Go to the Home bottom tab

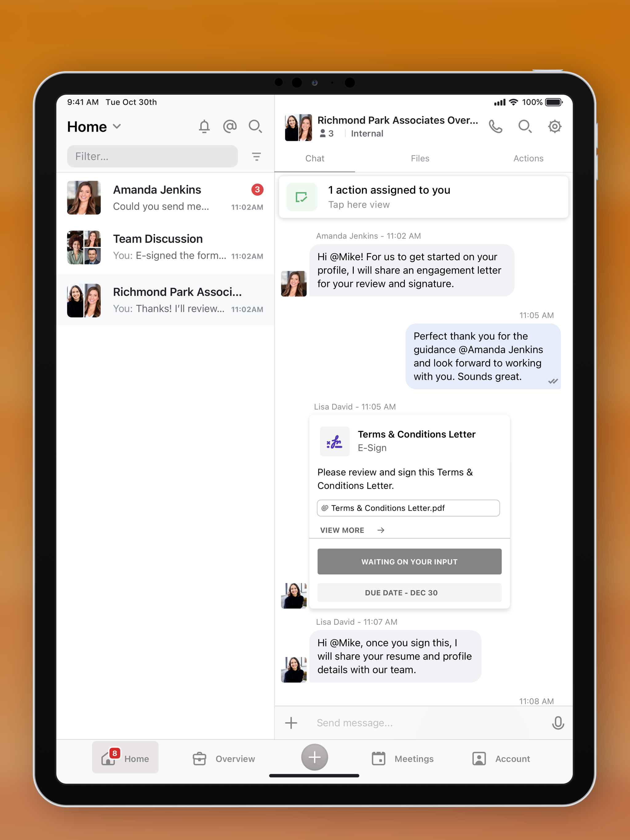coord(125,757)
